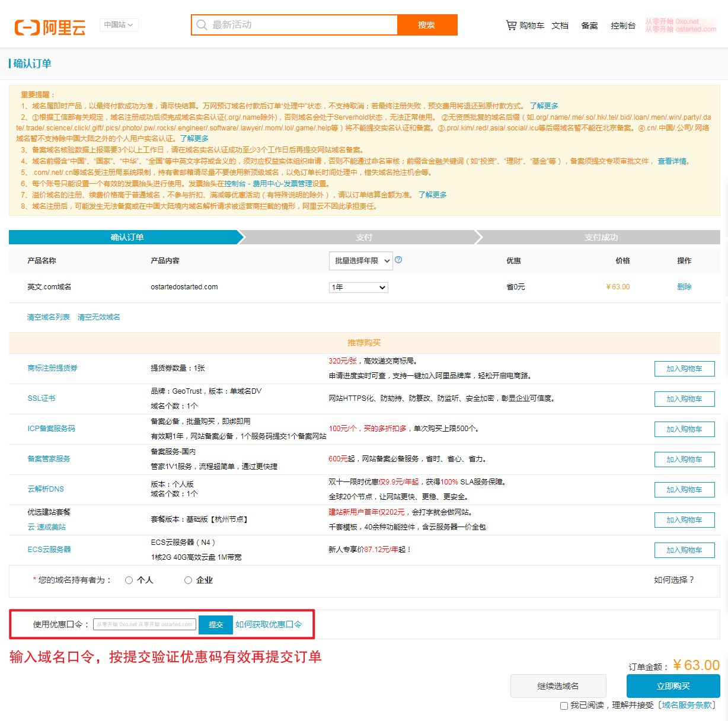
Task: Open the 备案管家服务 product link
Action: pyautogui.click(x=49, y=459)
